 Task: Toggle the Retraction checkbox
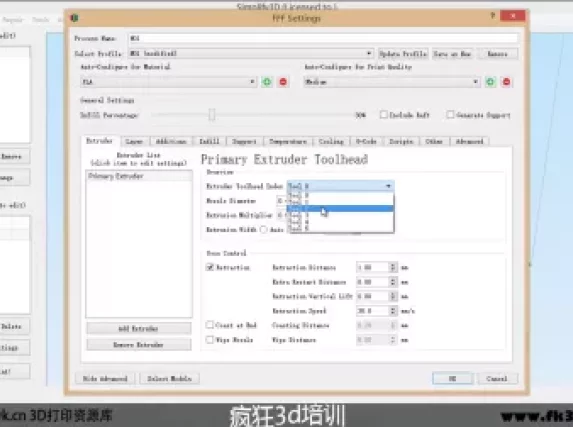[210, 267]
